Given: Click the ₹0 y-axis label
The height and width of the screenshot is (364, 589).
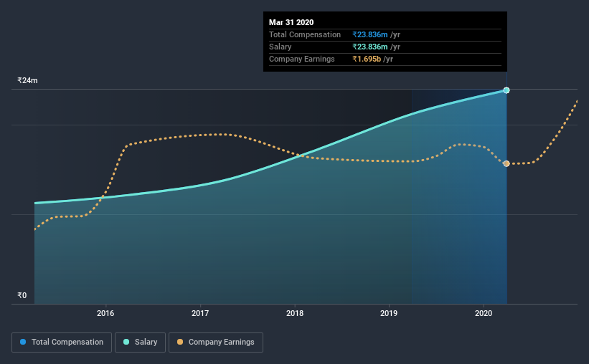Looking at the screenshot, I should pyautogui.click(x=22, y=295).
